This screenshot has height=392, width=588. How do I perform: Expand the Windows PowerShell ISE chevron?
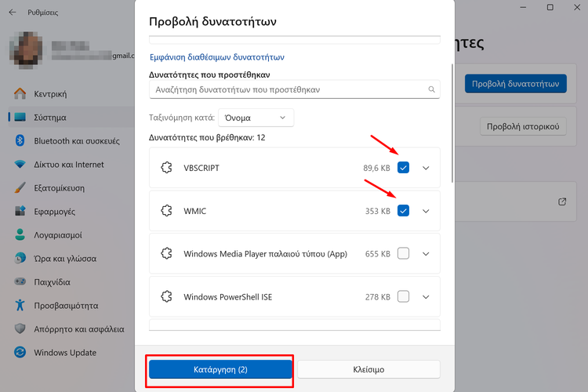click(x=426, y=297)
